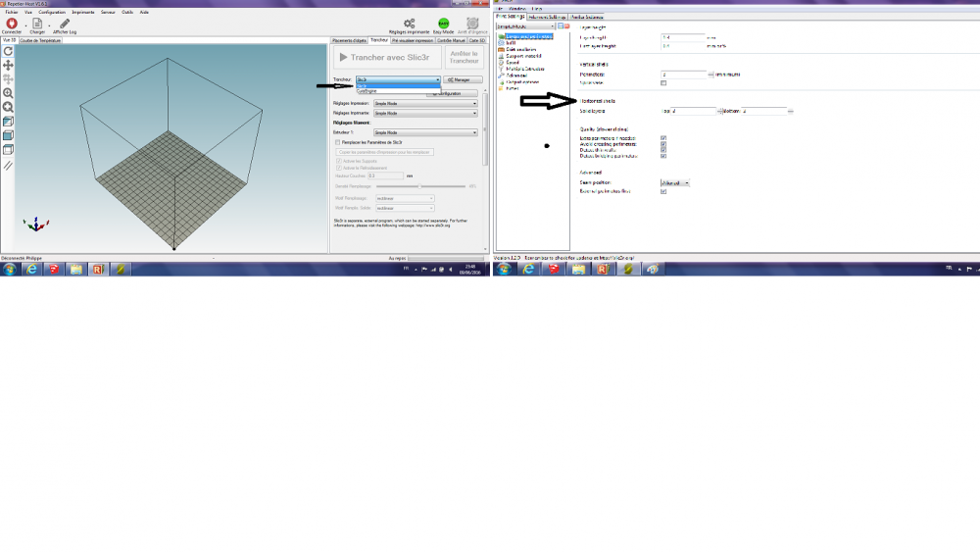980x552 pixels.
Task: Switch to Courbe de Température tab
Action: [x=40, y=40]
